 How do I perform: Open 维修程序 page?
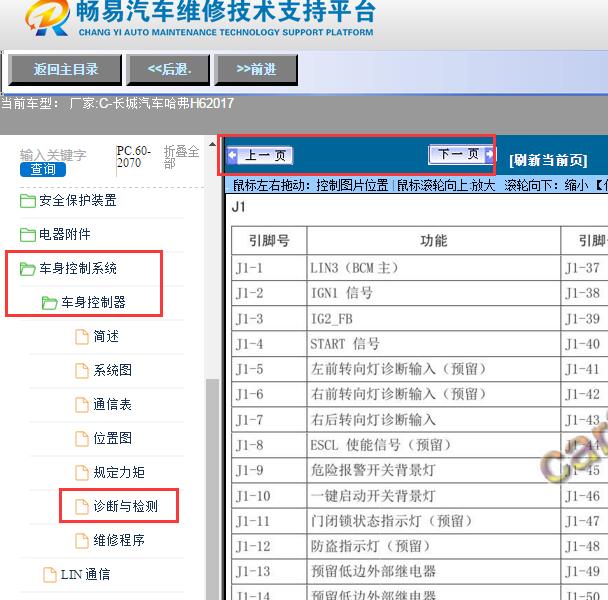tap(119, 540)
